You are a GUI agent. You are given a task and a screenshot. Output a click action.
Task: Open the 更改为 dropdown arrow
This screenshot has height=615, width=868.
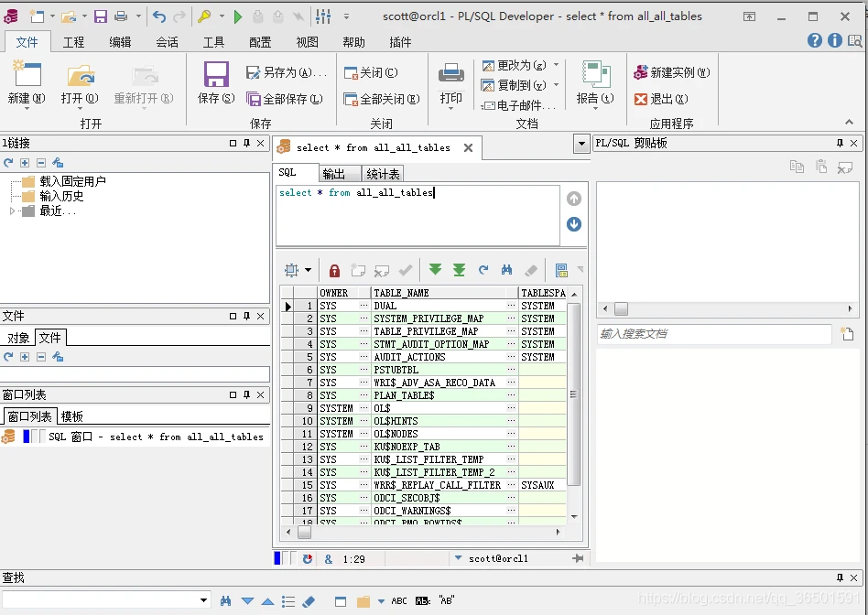click(556, 66)
